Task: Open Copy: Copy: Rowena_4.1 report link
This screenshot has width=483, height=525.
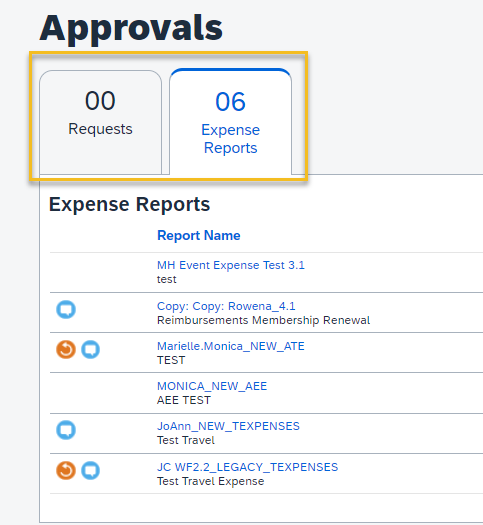Action: click(226, 306)
